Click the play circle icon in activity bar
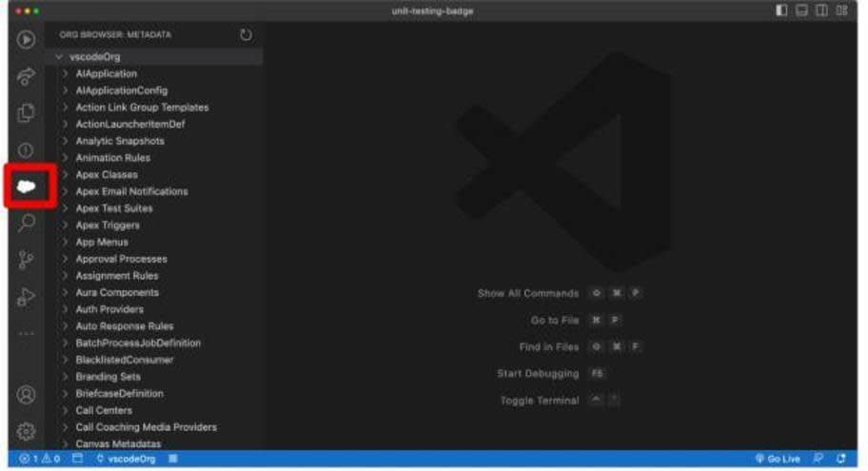This screenshot has height=471, width=868. pos(26,39)
